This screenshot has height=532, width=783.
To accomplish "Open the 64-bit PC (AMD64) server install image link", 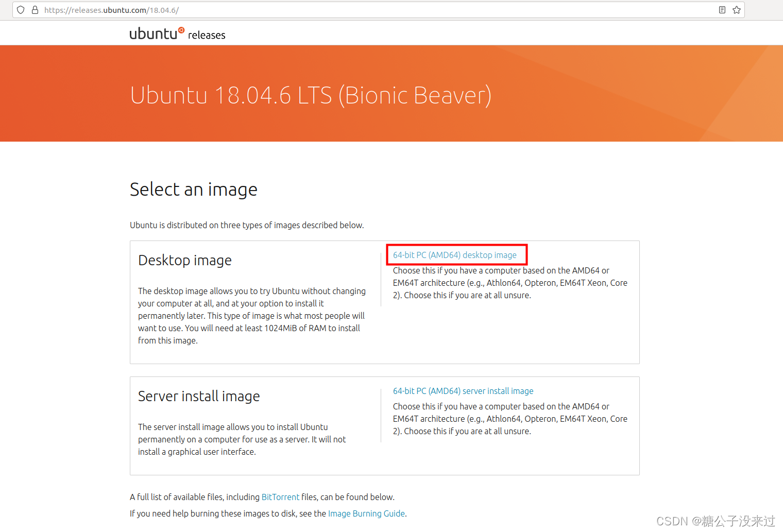I will tap(463, 391).
